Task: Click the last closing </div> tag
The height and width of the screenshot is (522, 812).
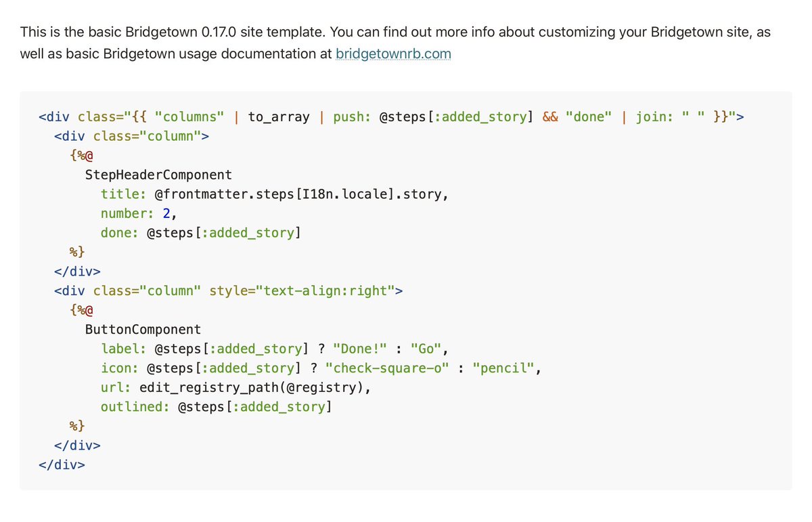Action: click(62, 465)
